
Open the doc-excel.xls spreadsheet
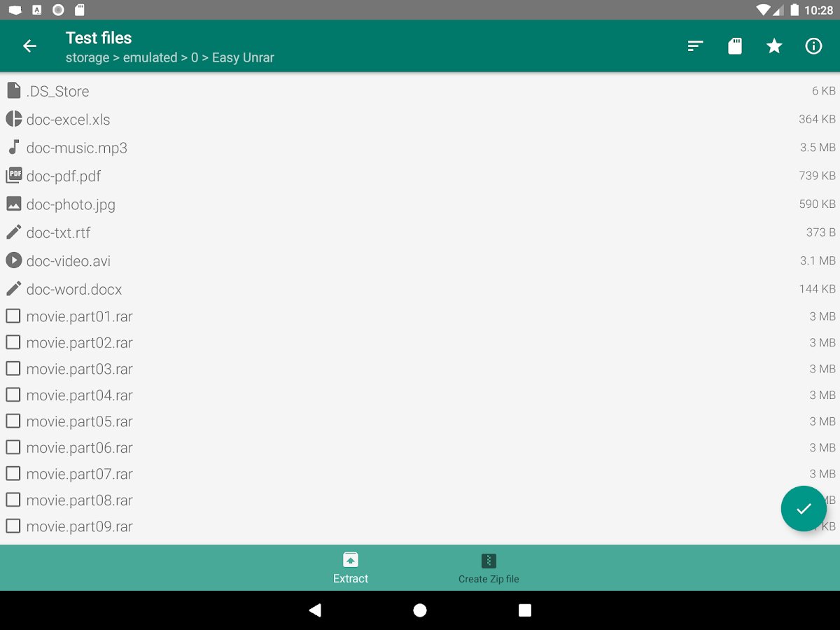[x=420, y=120]
